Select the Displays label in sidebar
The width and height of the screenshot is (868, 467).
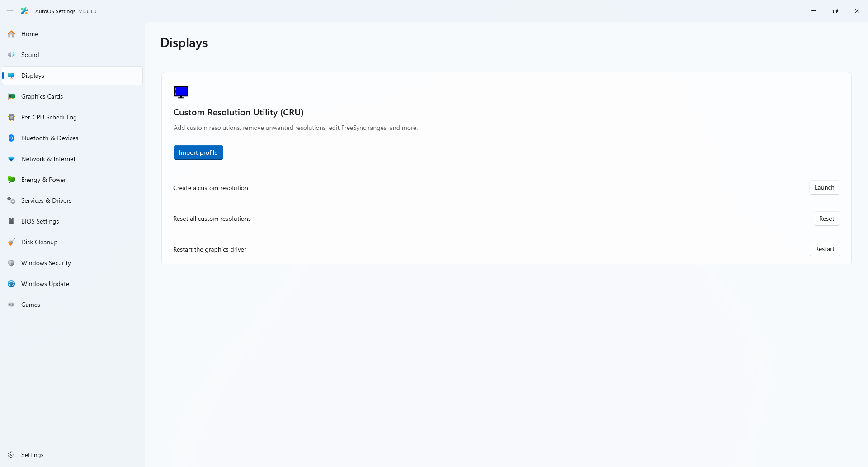[x=33, y=76]
